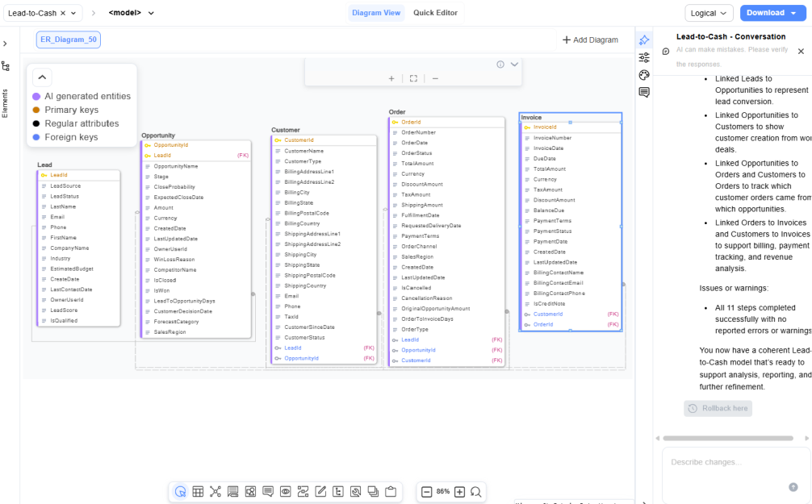Collapse the navigator panel chevron
812x504 pixels.
tap(514, 65)
